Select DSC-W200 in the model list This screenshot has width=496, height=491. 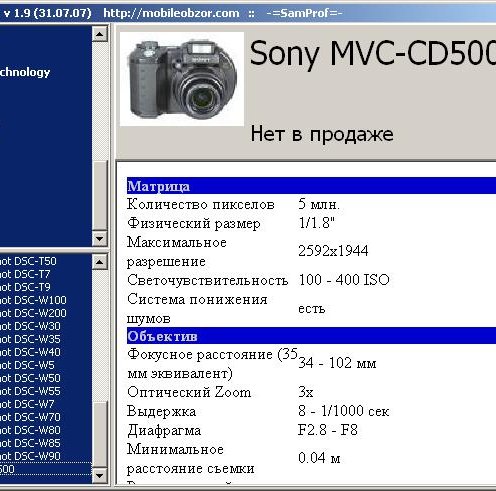pyautogui.click(x=33, y=313)
